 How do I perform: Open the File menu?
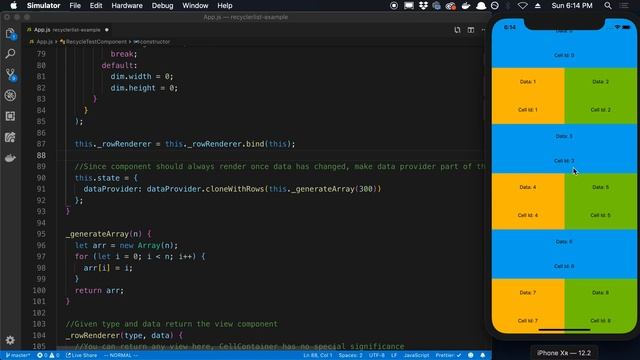click(75, 6)
